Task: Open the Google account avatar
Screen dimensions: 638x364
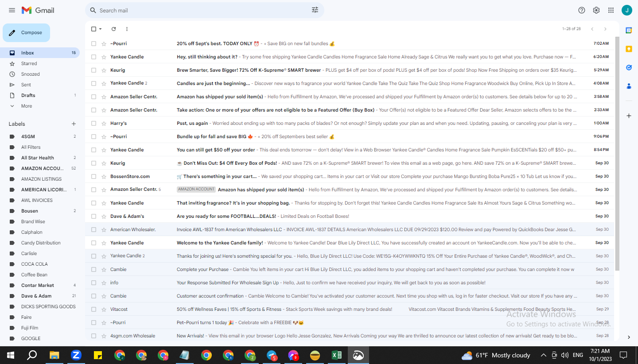Action: [627, 10]
